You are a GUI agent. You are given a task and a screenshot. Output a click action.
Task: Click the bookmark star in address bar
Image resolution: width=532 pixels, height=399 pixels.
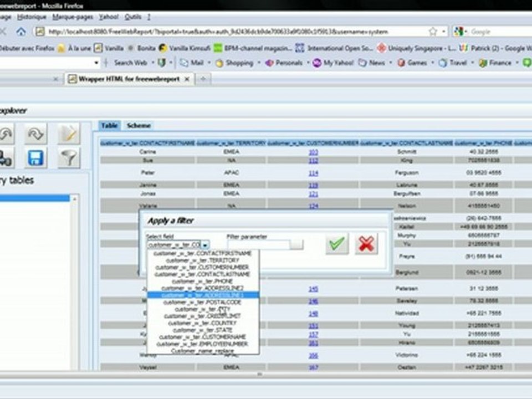(x=433, y=32)
